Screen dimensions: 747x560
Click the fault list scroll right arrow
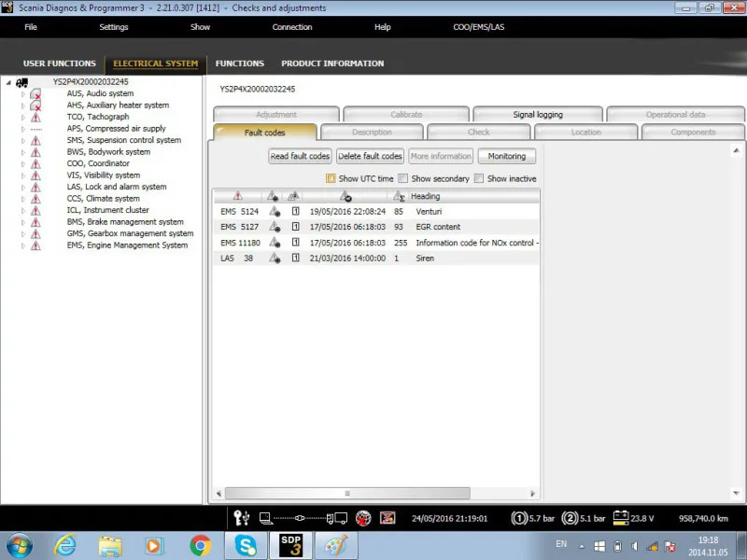click(532, 494)
